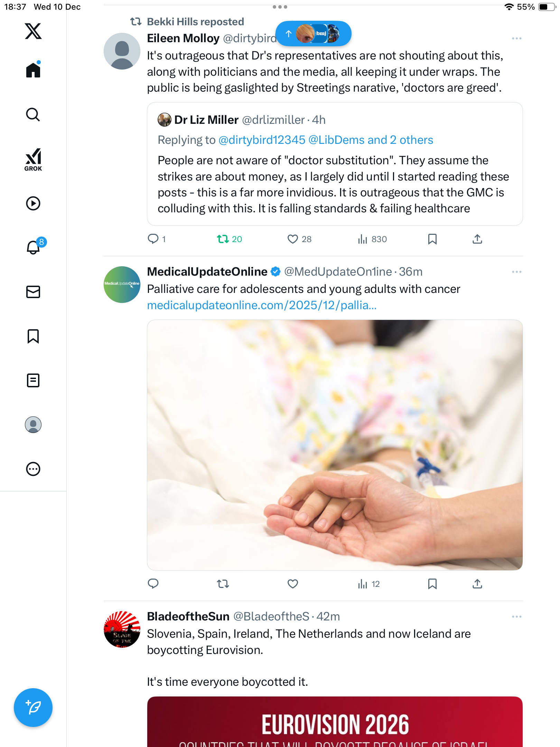Open the More circle menu in sidebar
Image resolution: width=560 pixels, height=747 pixels.
(x=33, y=469)
